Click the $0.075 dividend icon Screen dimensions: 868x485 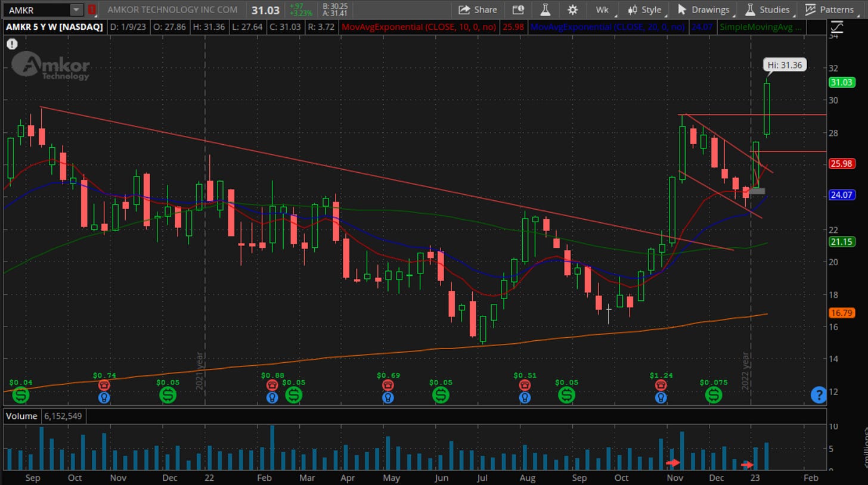pyautogui.click(x=713, y=394)
